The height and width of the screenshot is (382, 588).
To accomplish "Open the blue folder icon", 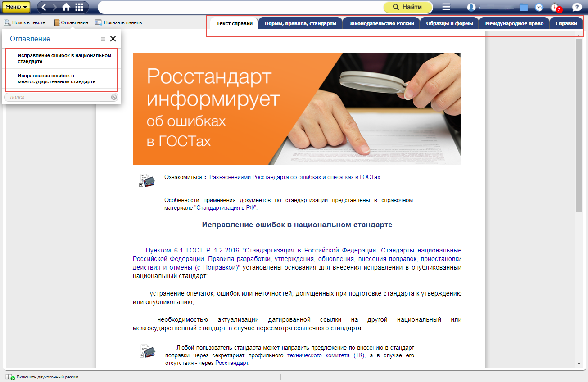I will (523, 7).
